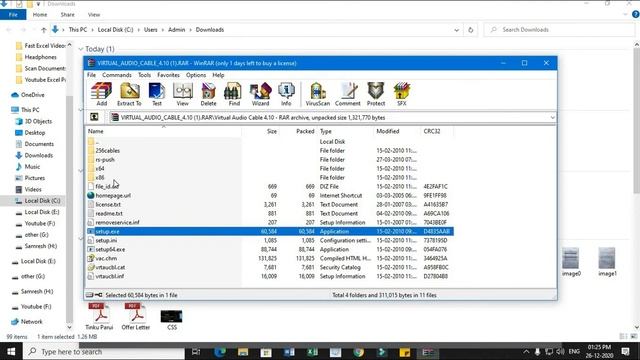Screen dimensions: 640x360
Task: Click the Delete toolbar icon
Action: pos(208,94)
